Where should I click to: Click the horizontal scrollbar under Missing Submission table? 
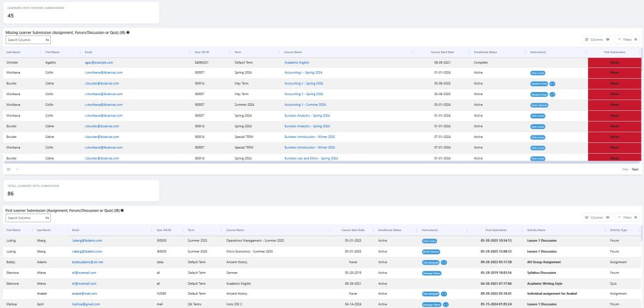pyautogui.click(x=322, y=163)
